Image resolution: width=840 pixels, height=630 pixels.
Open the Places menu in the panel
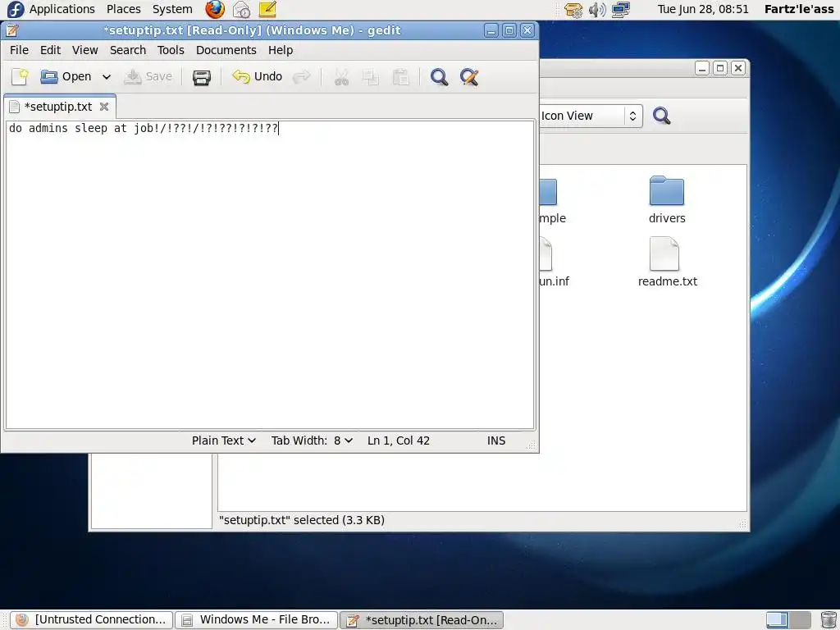(123, 9)
